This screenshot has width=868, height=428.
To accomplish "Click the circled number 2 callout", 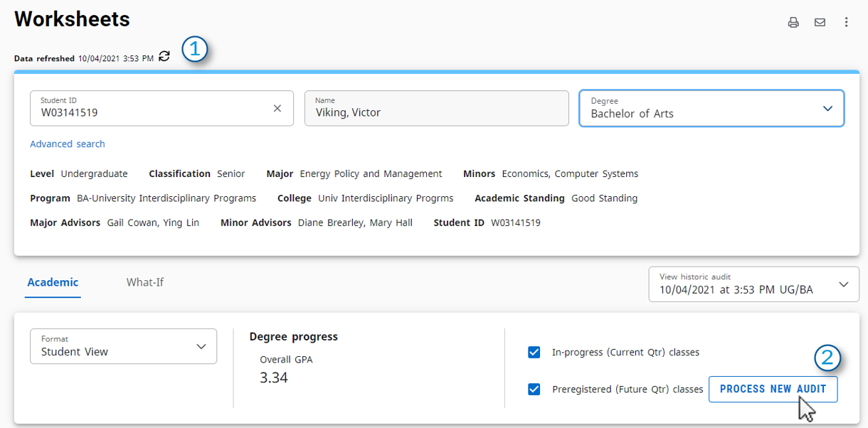I will pyautogui.click(x=827, y=358).
